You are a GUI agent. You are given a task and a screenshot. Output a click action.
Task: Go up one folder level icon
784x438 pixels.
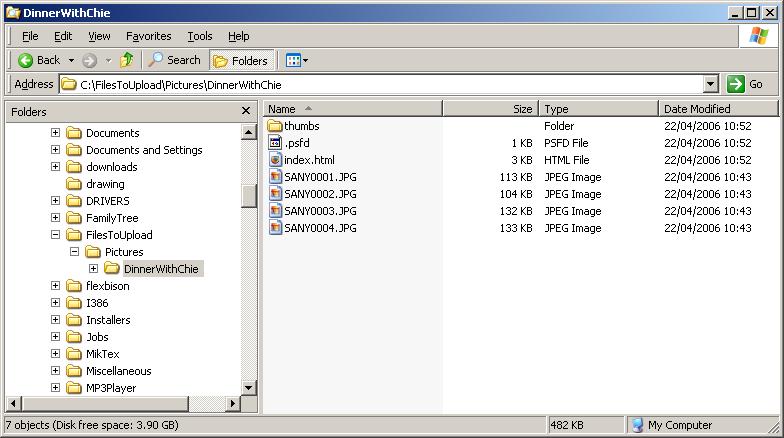[126, 60]
